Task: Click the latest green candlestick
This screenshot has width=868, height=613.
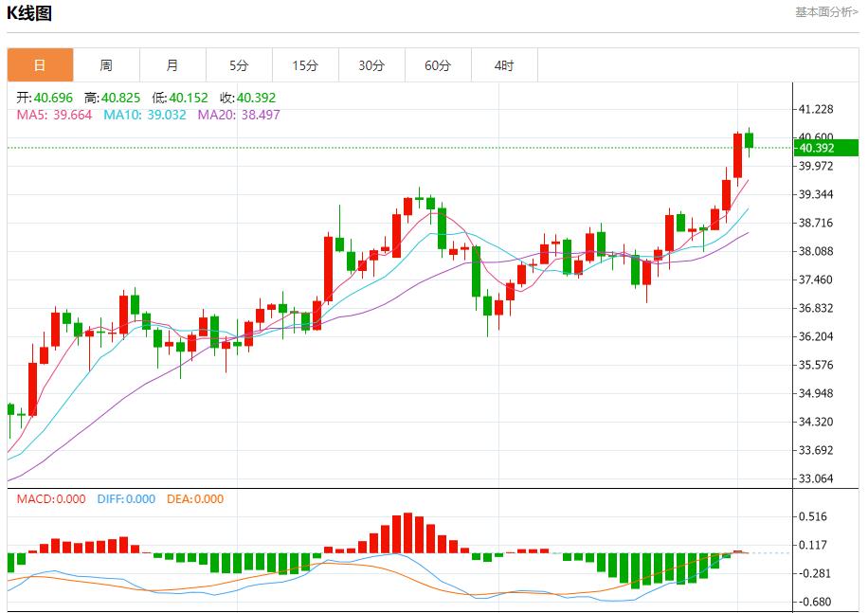Action: pos(748,142)
